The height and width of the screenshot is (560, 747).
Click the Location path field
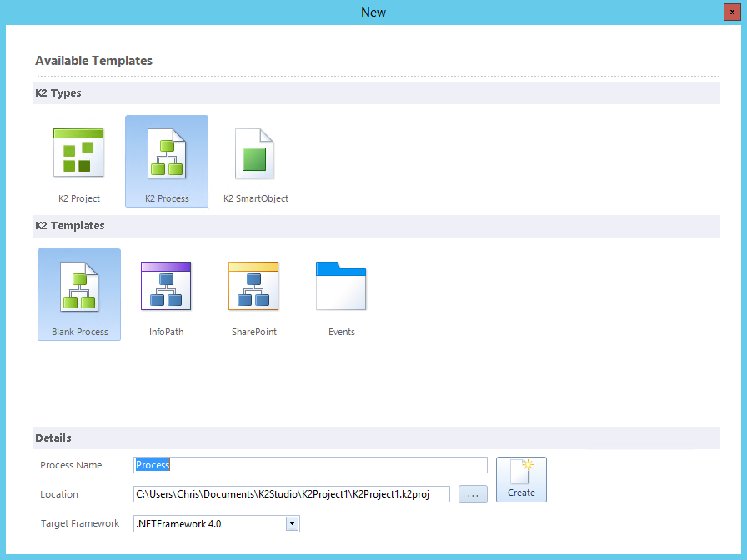[x=292, y=494]
